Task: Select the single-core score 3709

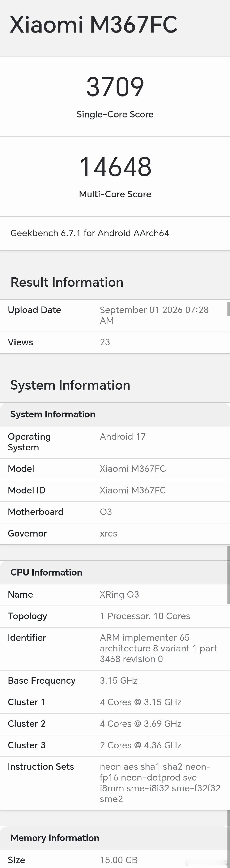Action: [115, 87]
